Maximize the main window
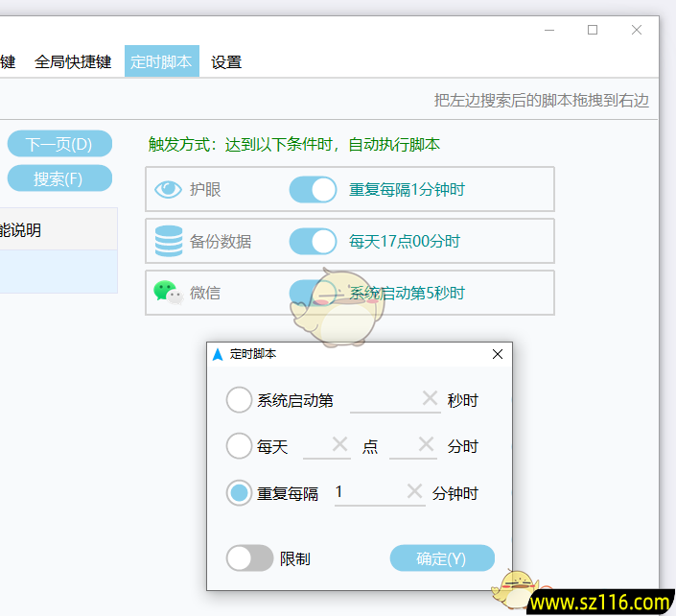This screenshot has height=616, width=676. 593,30
